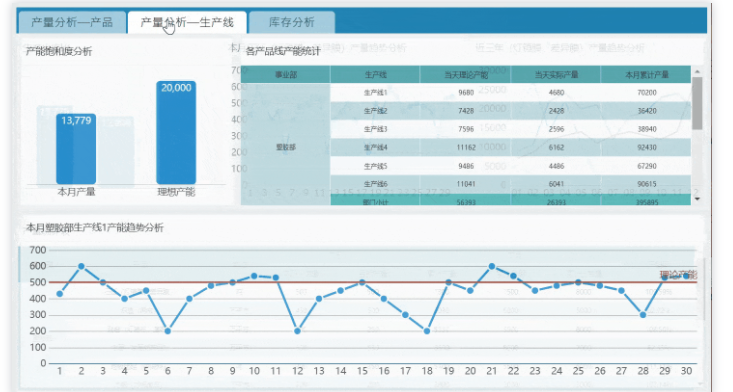Click the 2596 actual output cell

click(x=556, y=129)
